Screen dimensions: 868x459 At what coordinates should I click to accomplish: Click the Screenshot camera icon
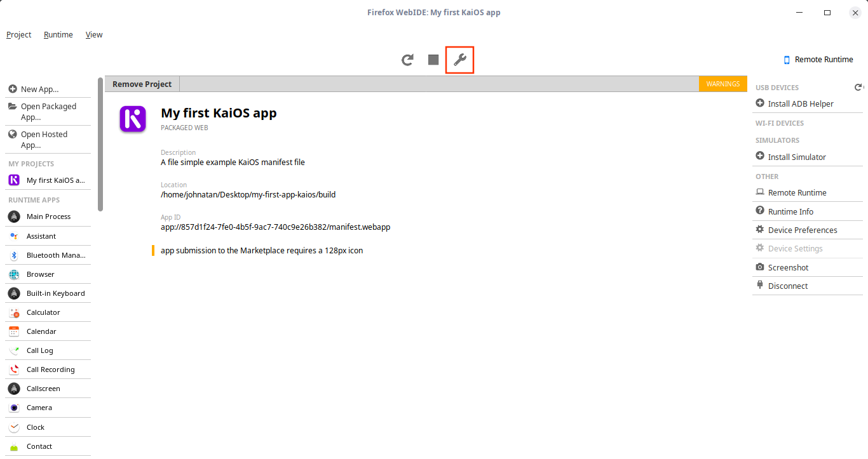click(x=760, y=267)
